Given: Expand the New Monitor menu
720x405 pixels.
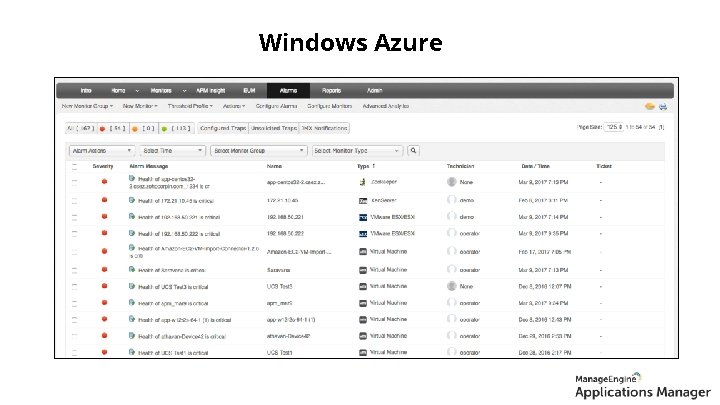Looking at the screenshot, I should pyautogui.click(x=140, y=106).
